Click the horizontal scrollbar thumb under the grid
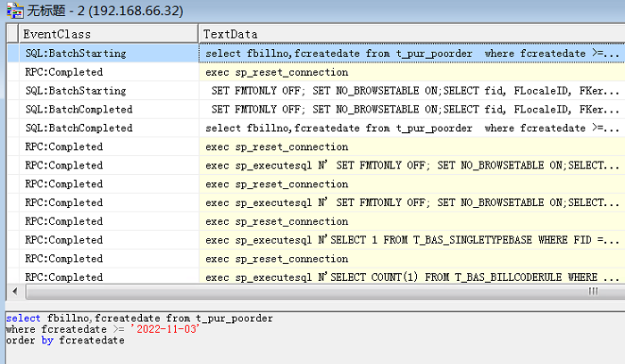The height and width of the screenshot is (364, 625). click(x=590, y=293)
